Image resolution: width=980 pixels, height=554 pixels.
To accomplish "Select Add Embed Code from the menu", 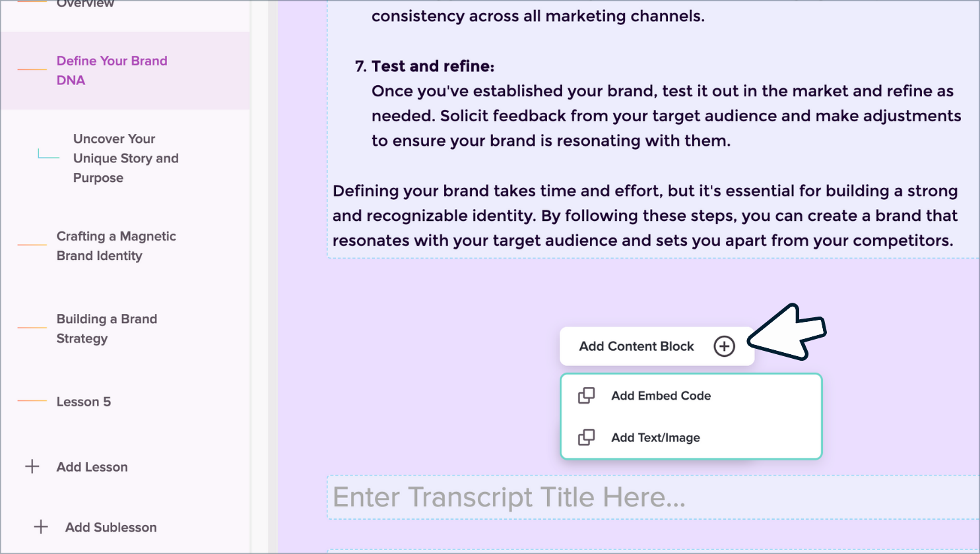I will click(x=661, y=396).
